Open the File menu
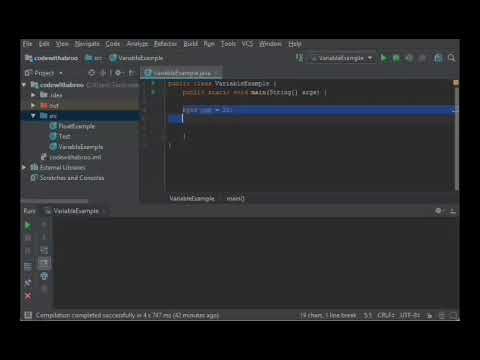Viewport: 480px width, 360px height. pyautogui.click(x=27, y=44)
